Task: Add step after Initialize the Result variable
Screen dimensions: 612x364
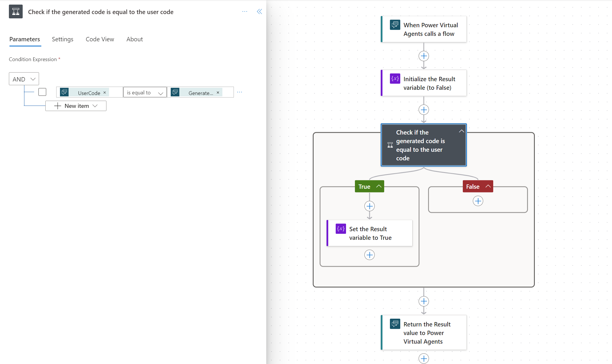Action: tap(424, 110)
